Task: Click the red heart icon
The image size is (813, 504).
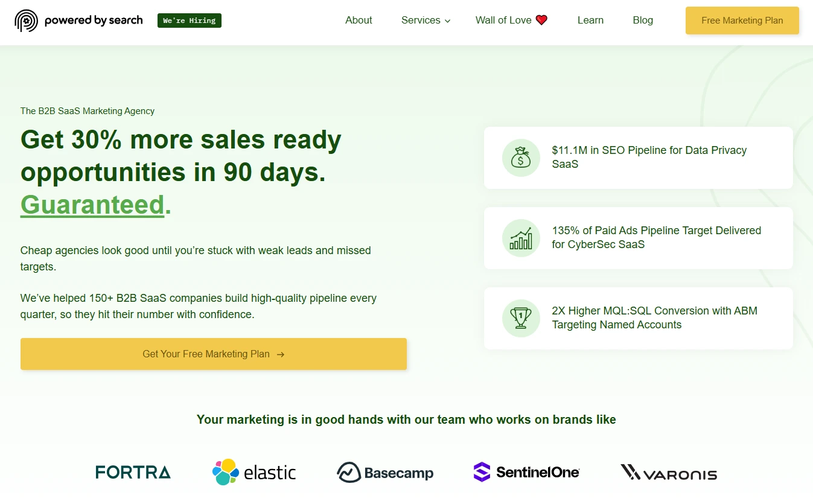Action: (541, 21)
